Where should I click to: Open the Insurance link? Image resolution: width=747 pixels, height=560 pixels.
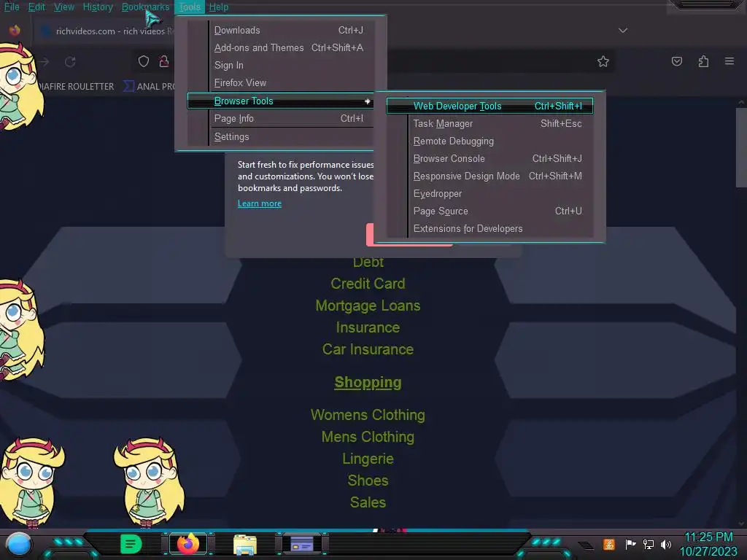click(368, 327)
